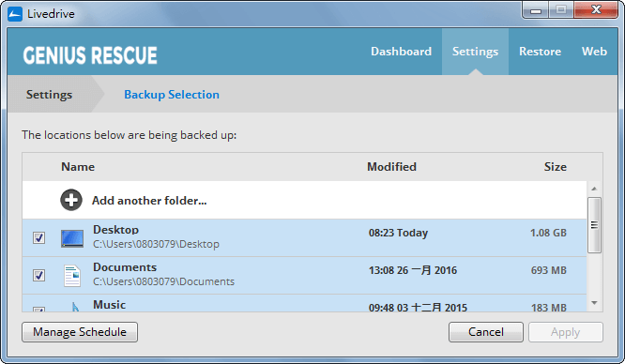Click the 08:23 Today modified value

[398, 233]
